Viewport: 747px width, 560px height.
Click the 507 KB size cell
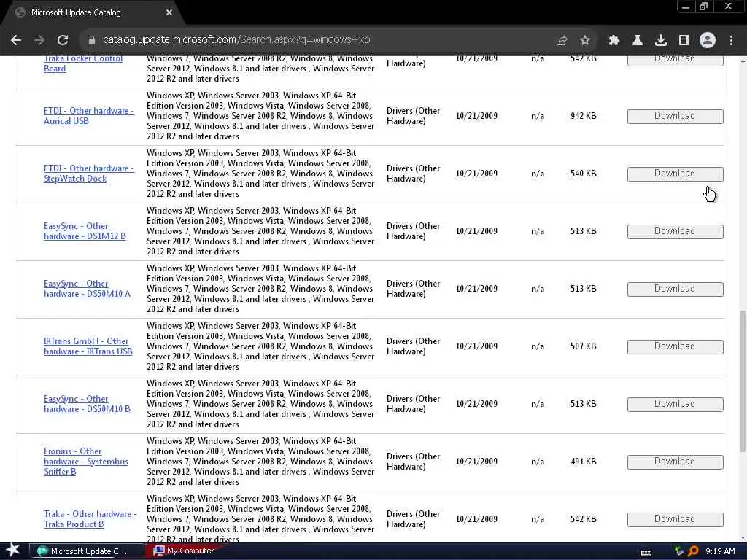[583, 346]
